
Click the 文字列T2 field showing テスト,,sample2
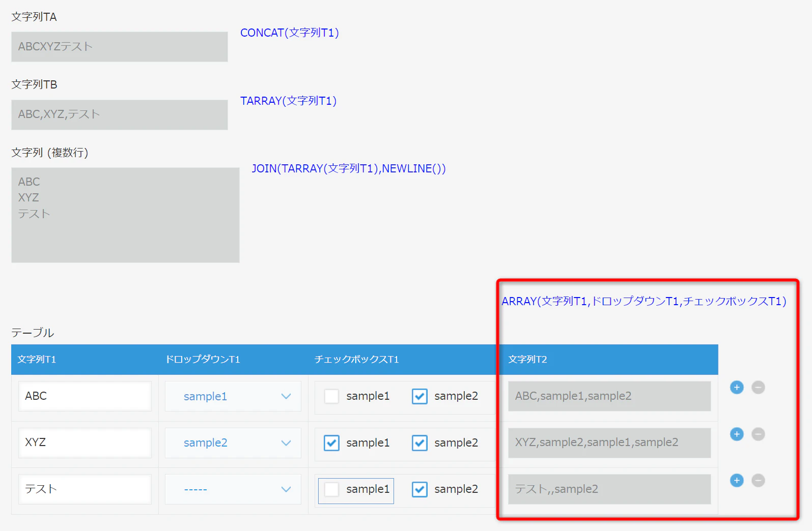pos(609,489)
